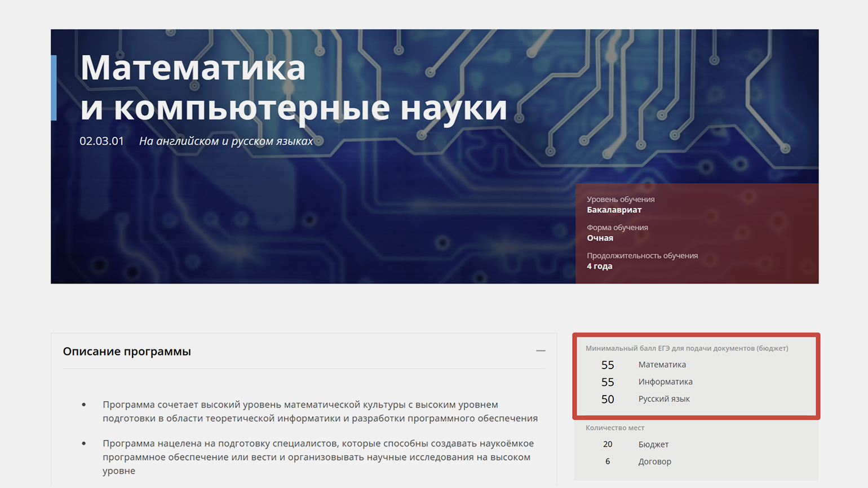Image resolution: width=868 pixels, height=488 pixels.
Task: Click the title Математика и компьютерные науки
Action: [293, 87]
